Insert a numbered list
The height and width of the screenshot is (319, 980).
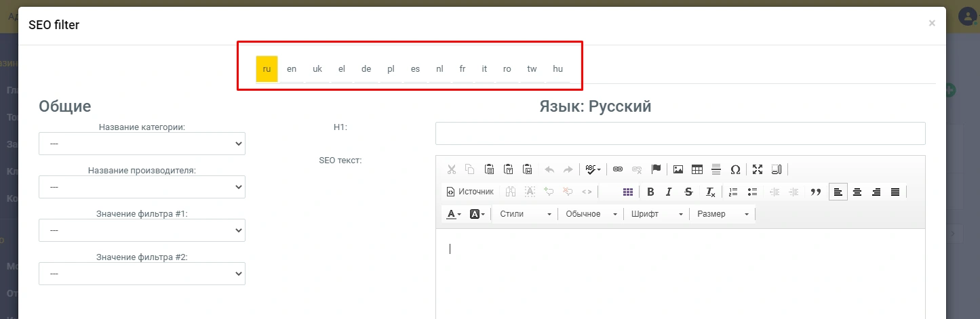tap(732, 192)
